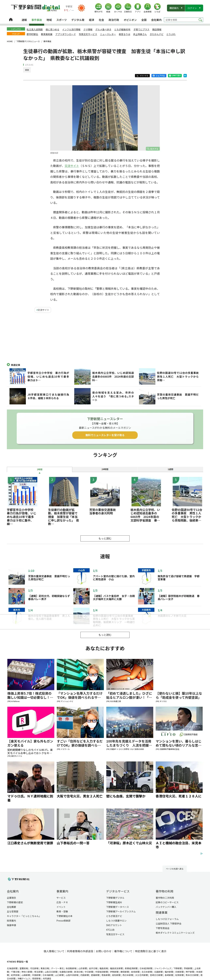The height and width of the screenshot is (980, 210).
Task: Select the 1時間 ranking tab
Action: pos(40,469)
